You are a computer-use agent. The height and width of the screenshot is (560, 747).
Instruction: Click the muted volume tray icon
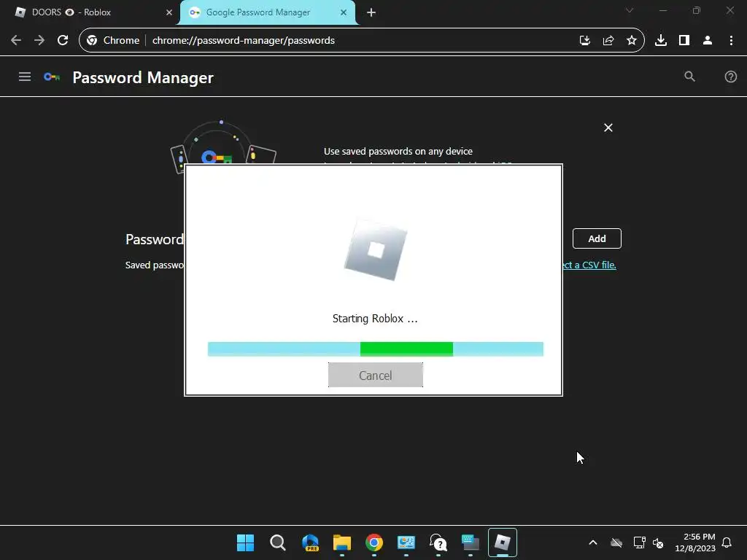click(658, 542)
